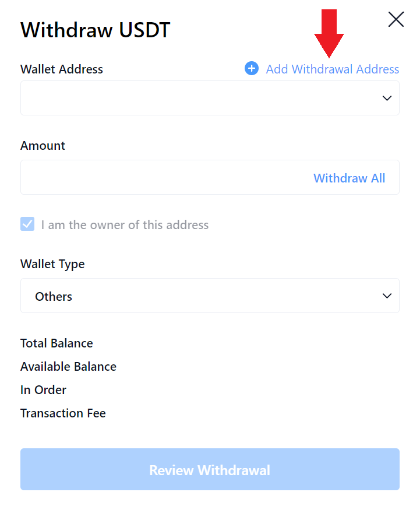This screenshot has height=506, width=420.
Task: Click the Available Balance row
Action: tap(68, 367)
